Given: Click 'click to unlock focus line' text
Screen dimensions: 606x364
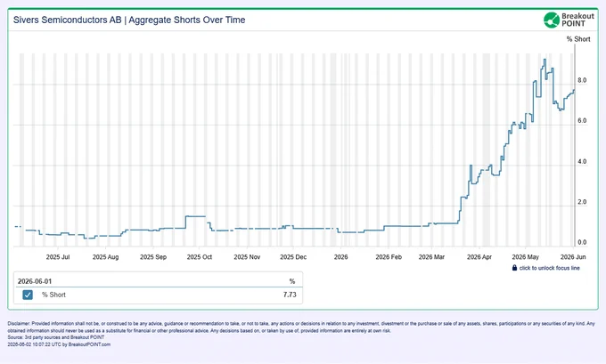Looking at the screenshot, I should coord(549,268).
